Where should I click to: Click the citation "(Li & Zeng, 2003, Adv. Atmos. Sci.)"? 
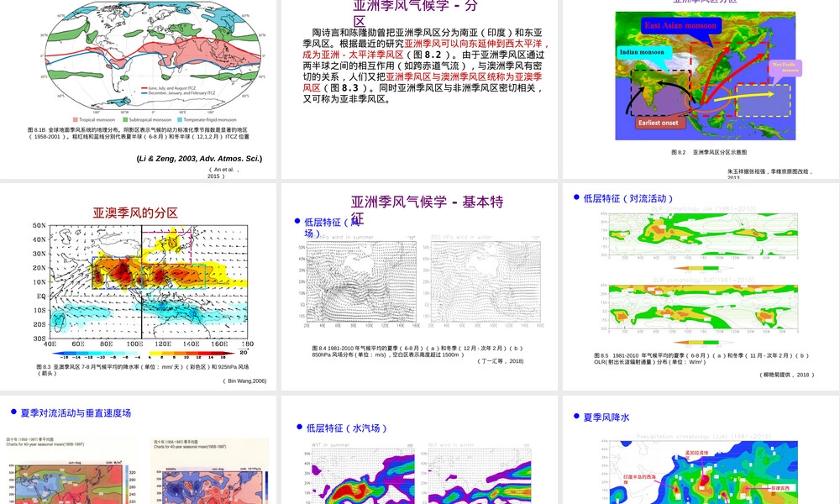tap(199, 159)
